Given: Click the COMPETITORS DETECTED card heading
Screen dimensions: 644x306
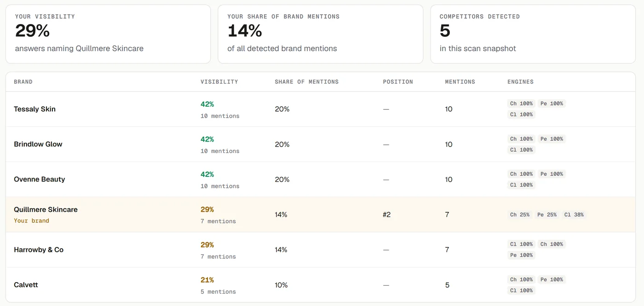Looking at the screenshot, I should (480, 17).
